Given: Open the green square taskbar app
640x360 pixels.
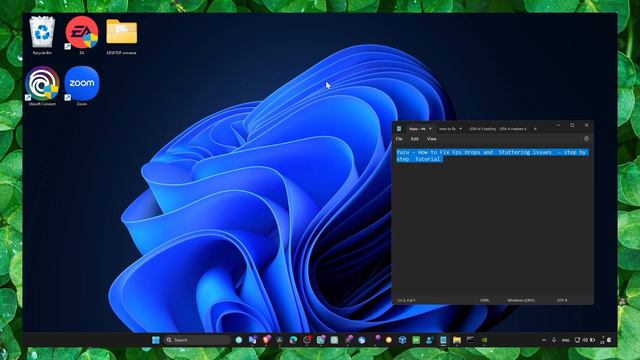Looking at the screenshot, I should pos(416,340).
